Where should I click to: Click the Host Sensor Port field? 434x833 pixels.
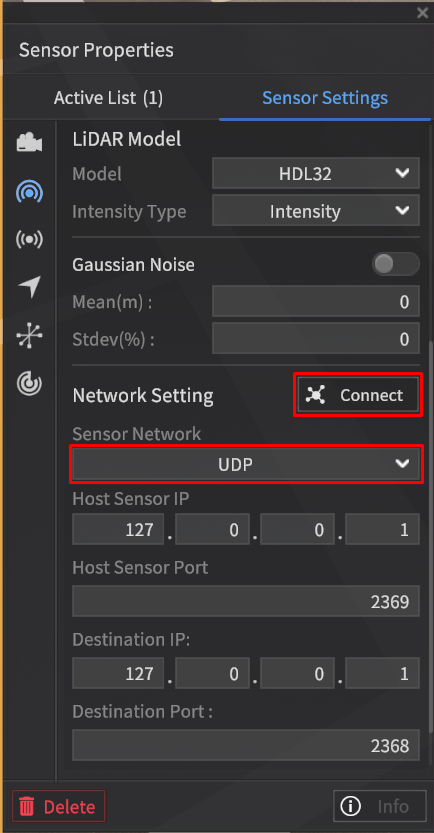pyautogui.click(x=246, y=601)
